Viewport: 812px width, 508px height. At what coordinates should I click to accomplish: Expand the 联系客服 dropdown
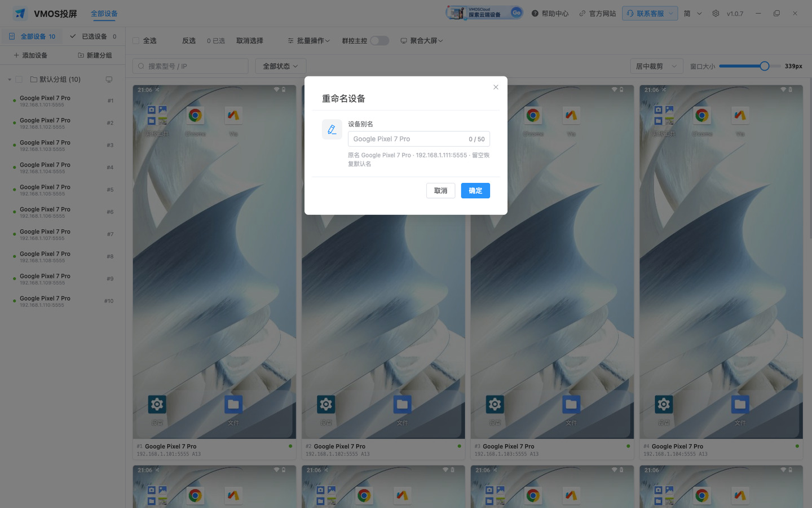[650, 14]
